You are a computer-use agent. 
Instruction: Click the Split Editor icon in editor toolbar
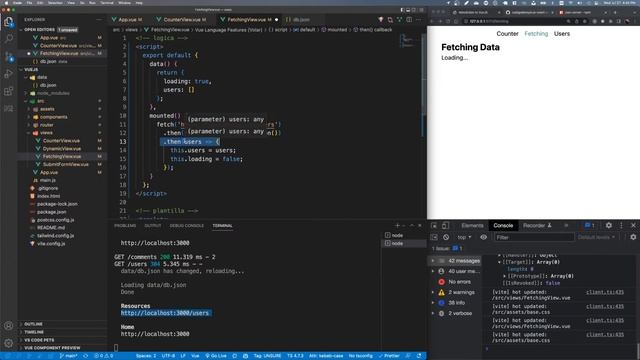(x=409, y=20)
